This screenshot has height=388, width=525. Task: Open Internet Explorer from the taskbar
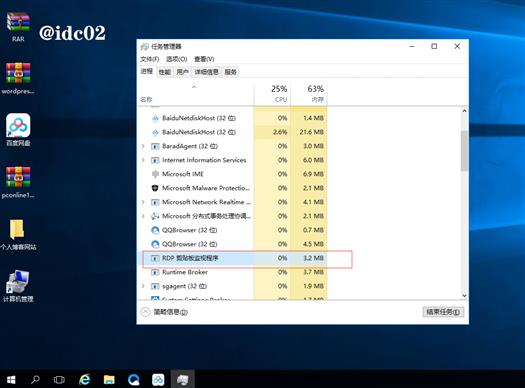(x=84, y=379)
